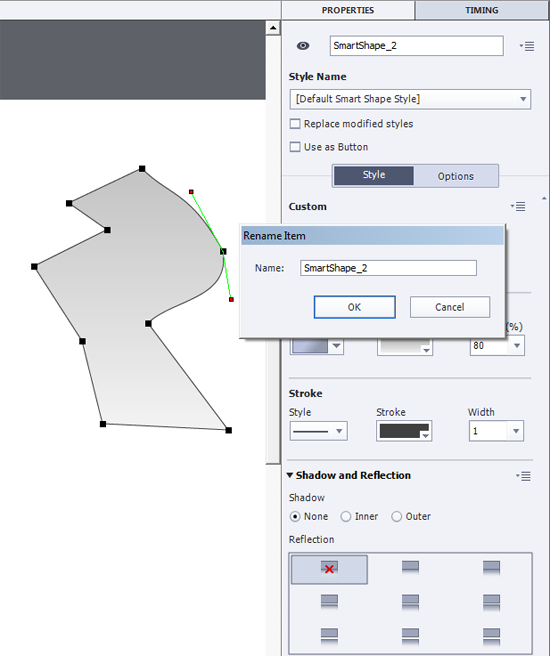Open the stroke line Style dropdown
This screenshot has height=656, width=550.
318,431
